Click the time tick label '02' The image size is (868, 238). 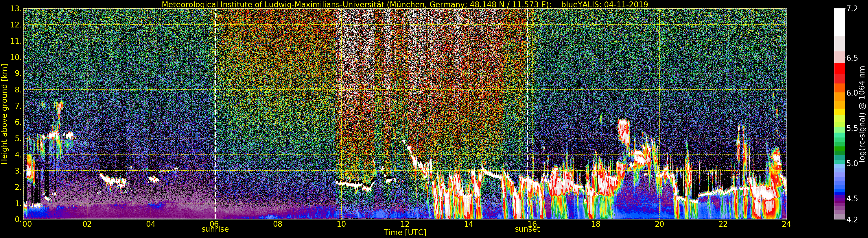(87, 224)
